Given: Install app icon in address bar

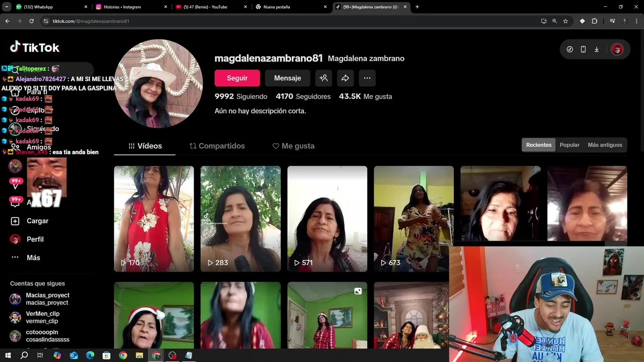Looking at the screenshot, I should [x=544, y=21].
